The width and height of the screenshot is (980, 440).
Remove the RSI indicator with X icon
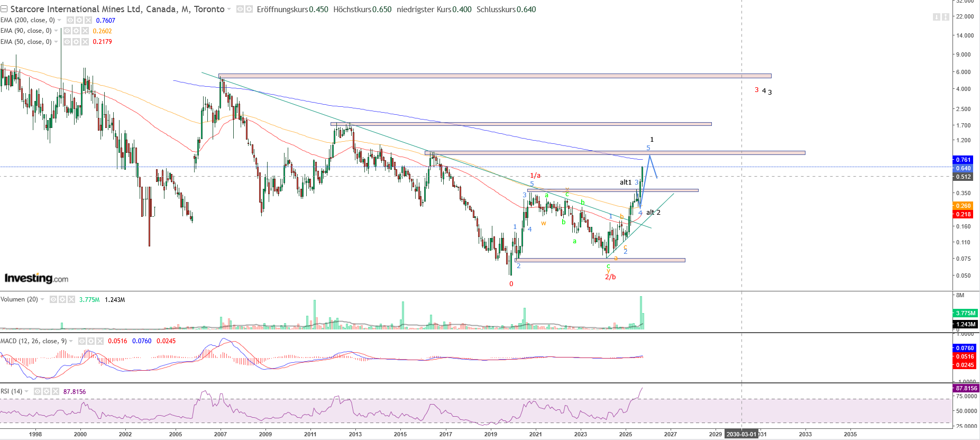pos(56,391)
